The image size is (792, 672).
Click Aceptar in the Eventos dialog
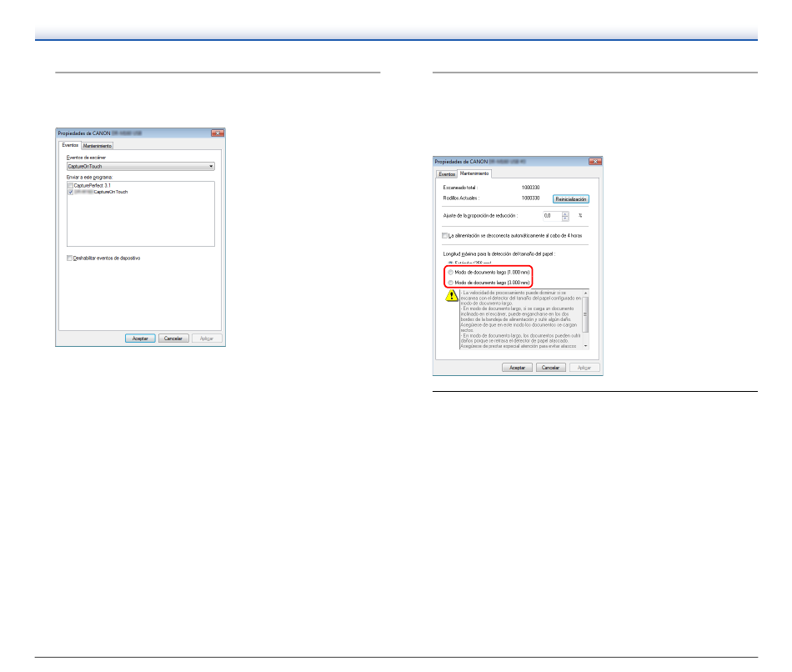click(x=140, y=339)
